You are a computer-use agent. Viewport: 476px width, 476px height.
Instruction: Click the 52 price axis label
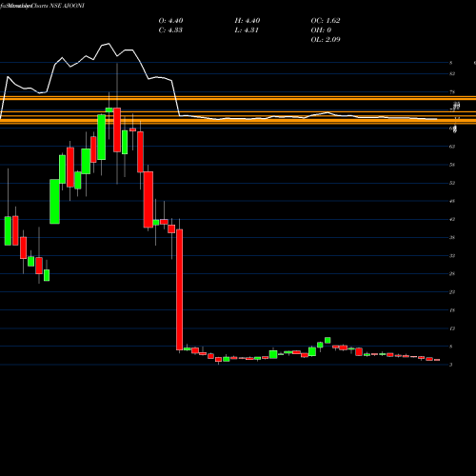point(452,183)
